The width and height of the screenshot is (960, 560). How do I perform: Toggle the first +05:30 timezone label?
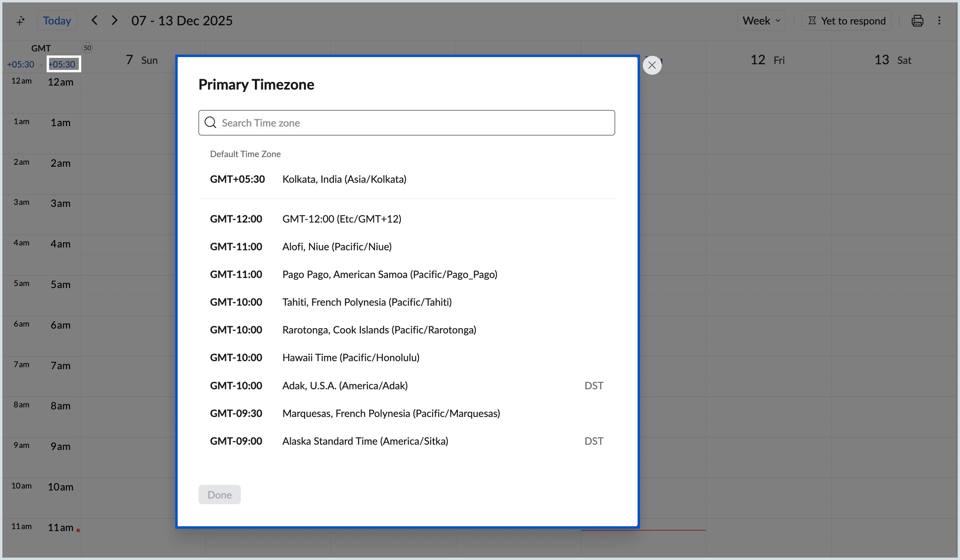click(x=21, y=64)
